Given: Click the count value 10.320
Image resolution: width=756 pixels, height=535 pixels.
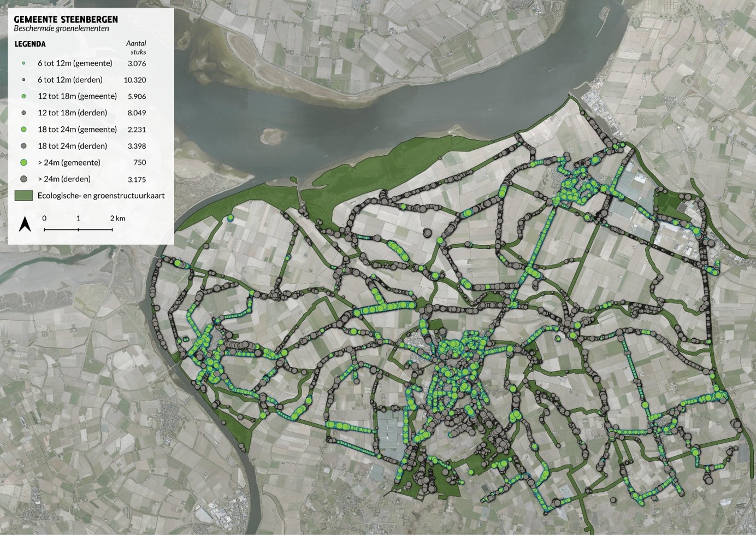Looking at the screenshot, I should 135,80.
